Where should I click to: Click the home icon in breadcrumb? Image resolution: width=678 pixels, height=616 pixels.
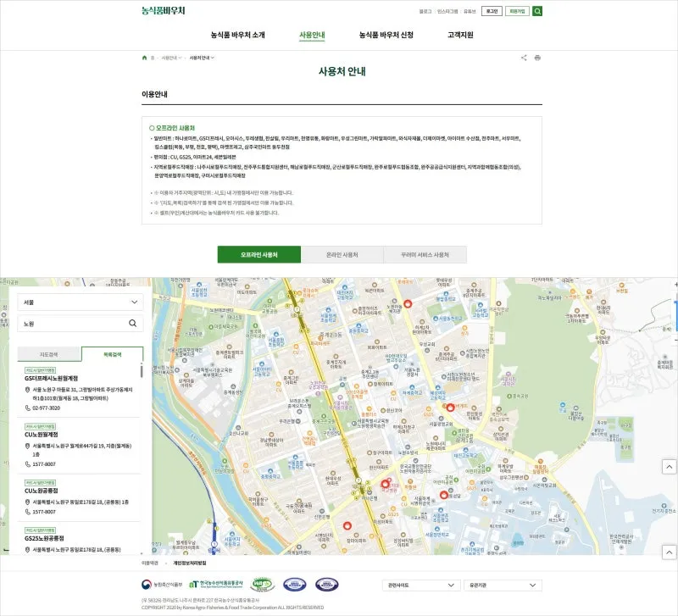[x=145, y=58]
